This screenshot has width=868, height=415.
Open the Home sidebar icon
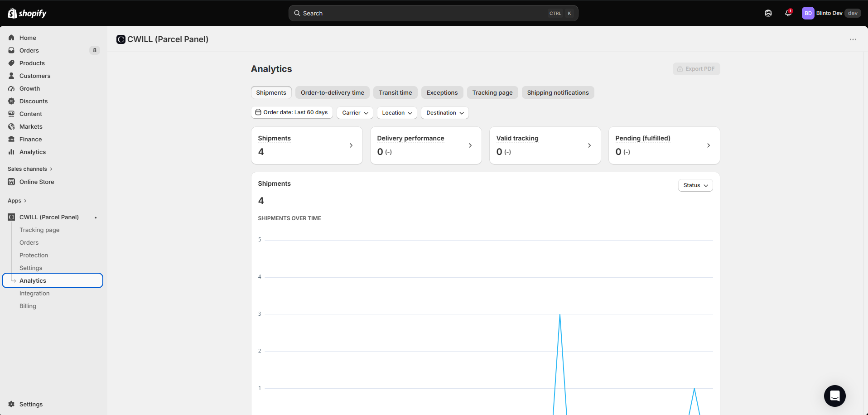(11, 38)
